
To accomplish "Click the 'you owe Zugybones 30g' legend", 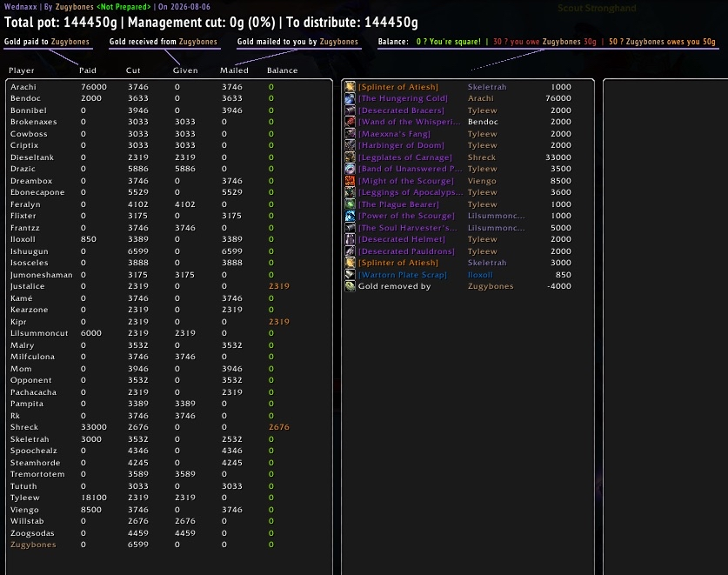I will [x=544, y=42].
